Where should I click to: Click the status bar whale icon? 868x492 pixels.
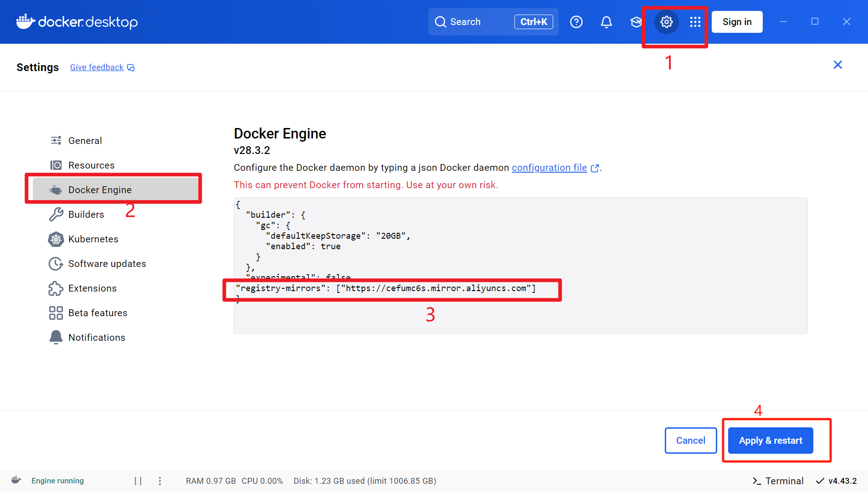[16, 480]
